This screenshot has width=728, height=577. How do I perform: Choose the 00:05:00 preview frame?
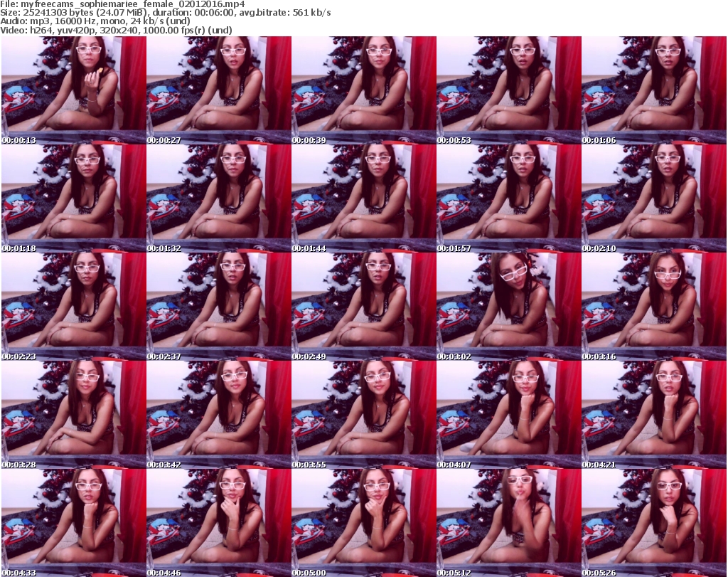coord(363,523)
